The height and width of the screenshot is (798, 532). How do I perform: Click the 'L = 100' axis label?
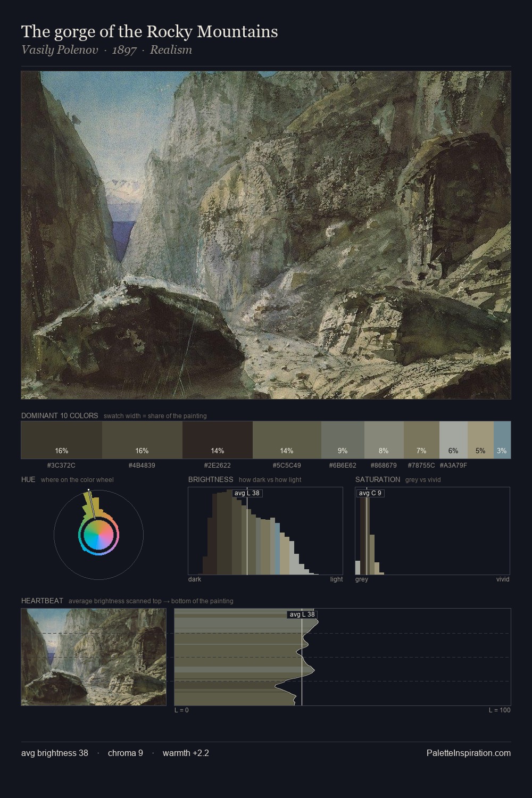click(500, 710)
